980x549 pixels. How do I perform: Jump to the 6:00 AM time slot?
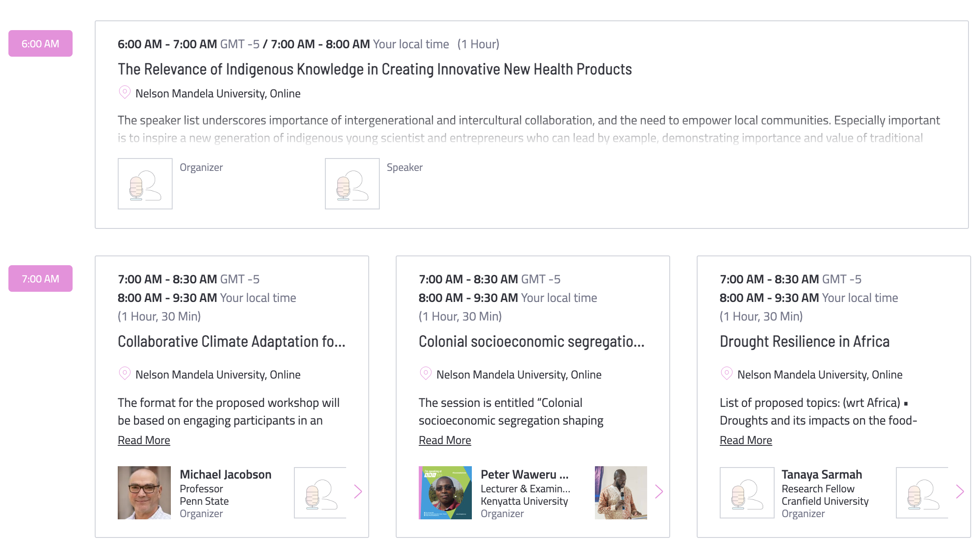pyautogui.click(x=40, y=43)
